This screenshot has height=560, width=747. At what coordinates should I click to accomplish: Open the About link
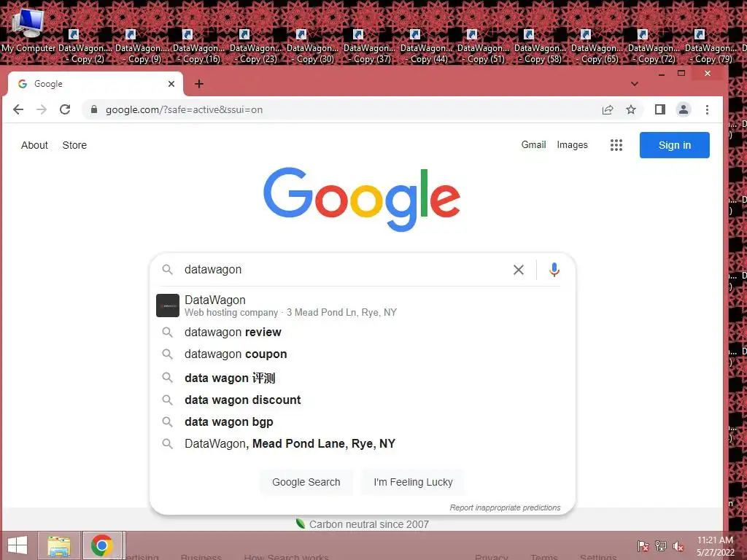click(34, 145)
